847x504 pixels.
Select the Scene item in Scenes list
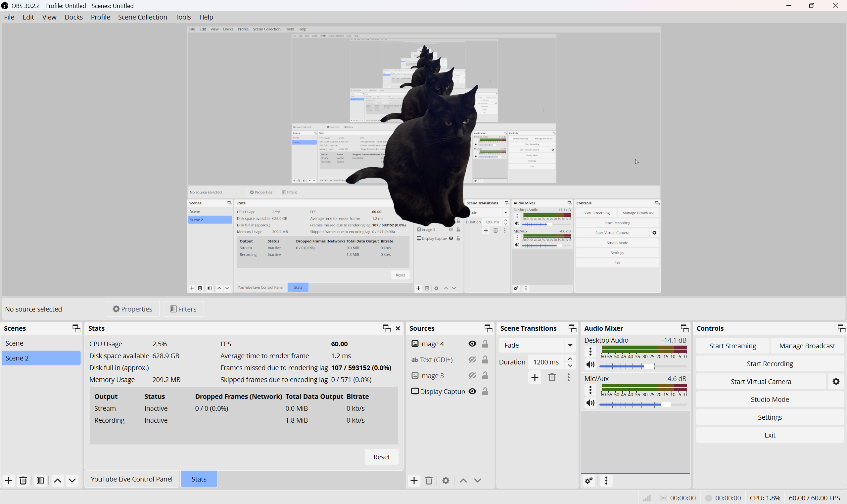[41, 343]
